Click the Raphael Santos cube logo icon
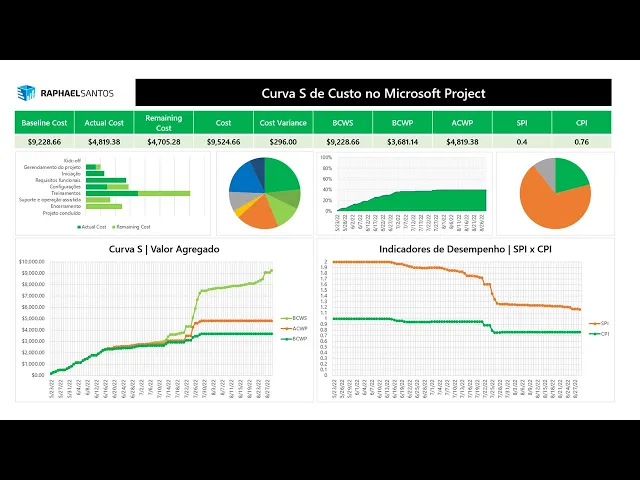Image resolution: width=640 pixels, height=480 pixels. pos(26,93)
